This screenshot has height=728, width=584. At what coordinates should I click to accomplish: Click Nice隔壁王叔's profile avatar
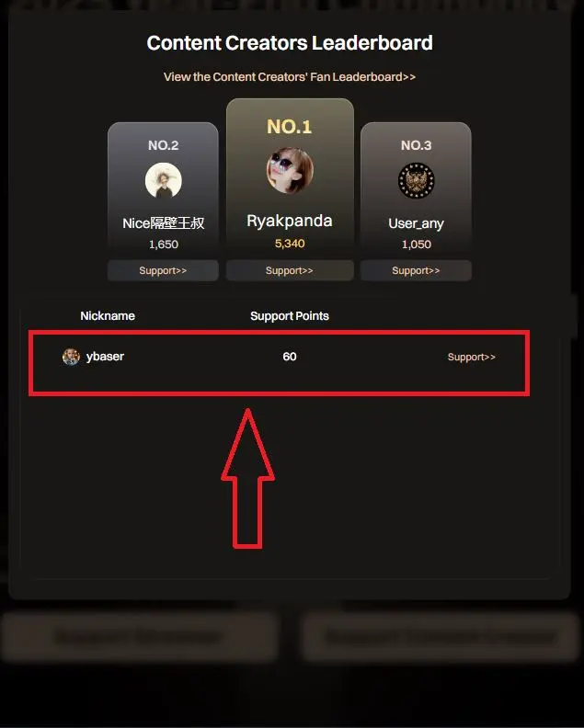point(163,180)
